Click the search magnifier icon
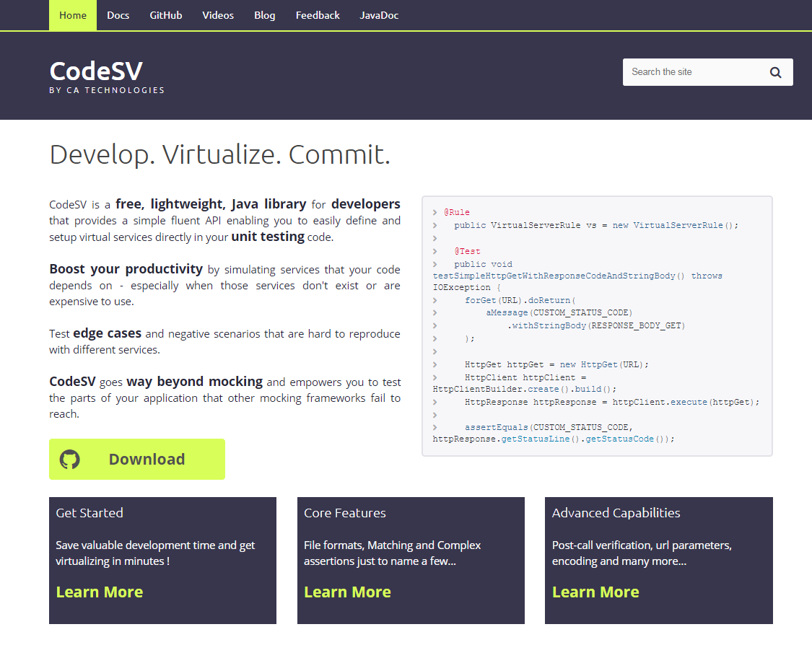The image size is (812, 645). pos(775,72)
